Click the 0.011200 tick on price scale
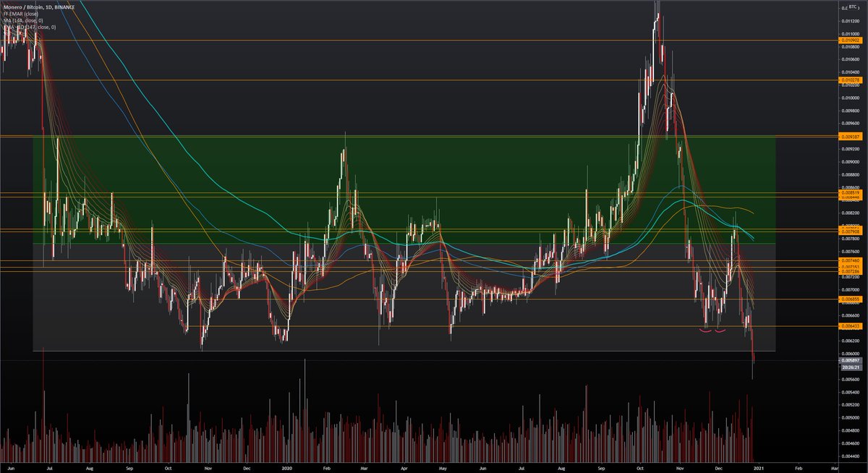Image resolution: width=868 pixels, height=473 pixels. click(x=851, y=21)
